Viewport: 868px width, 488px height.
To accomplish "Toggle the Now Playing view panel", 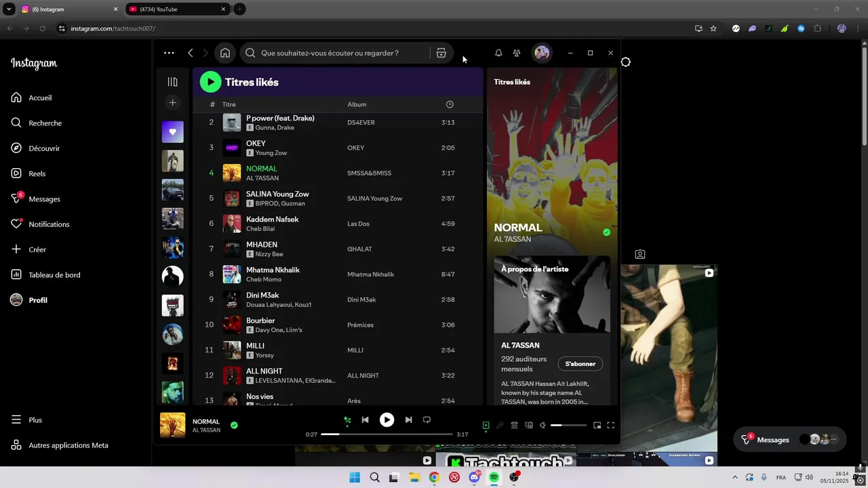I will 486,426.
